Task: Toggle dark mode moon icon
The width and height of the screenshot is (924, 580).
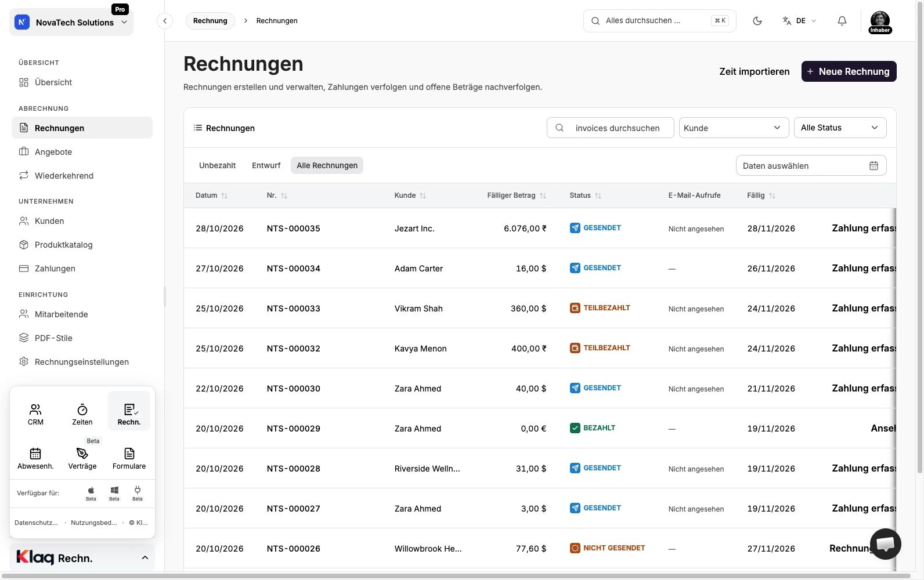Action: [757, 21]
